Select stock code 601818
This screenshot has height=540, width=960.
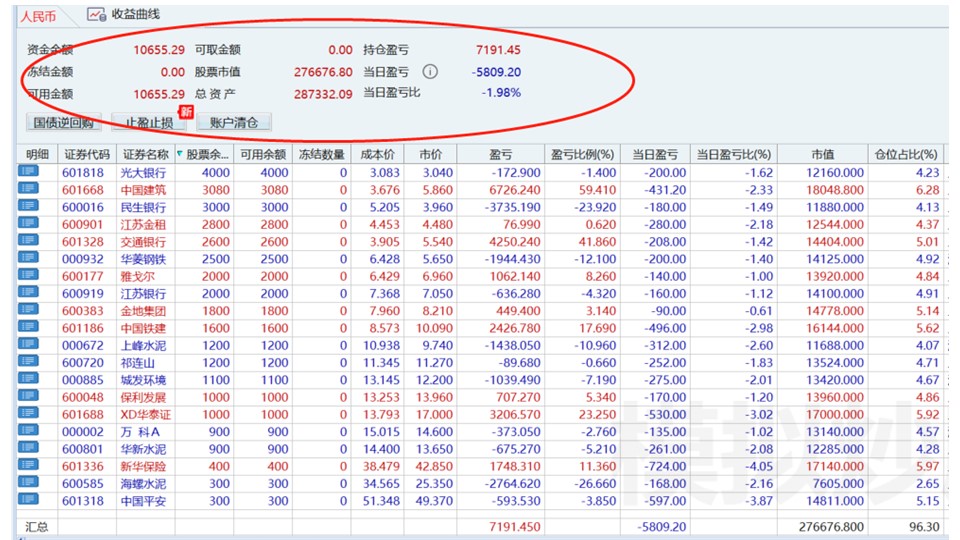coord(83,173)
